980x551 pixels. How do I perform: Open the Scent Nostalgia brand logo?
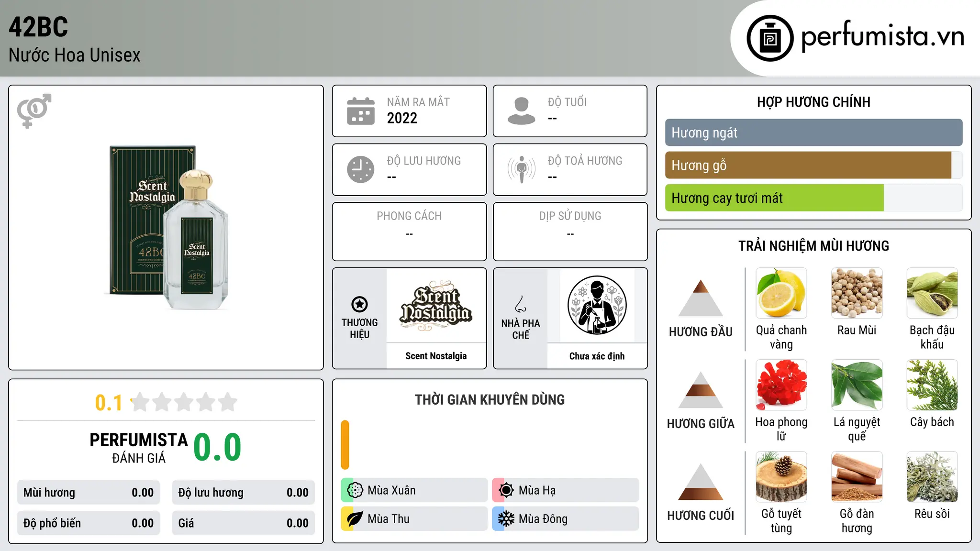click(436, 306)
